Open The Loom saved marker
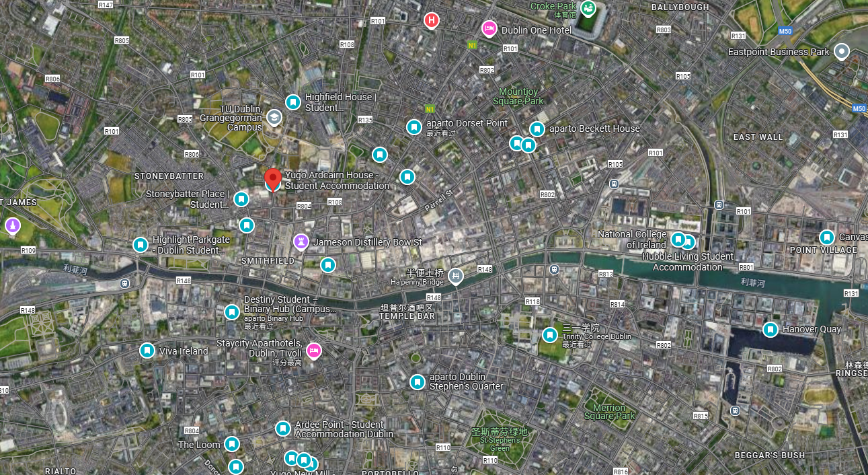Image resolution: width=868 pixels, height=475 pixels. [232, 444]
